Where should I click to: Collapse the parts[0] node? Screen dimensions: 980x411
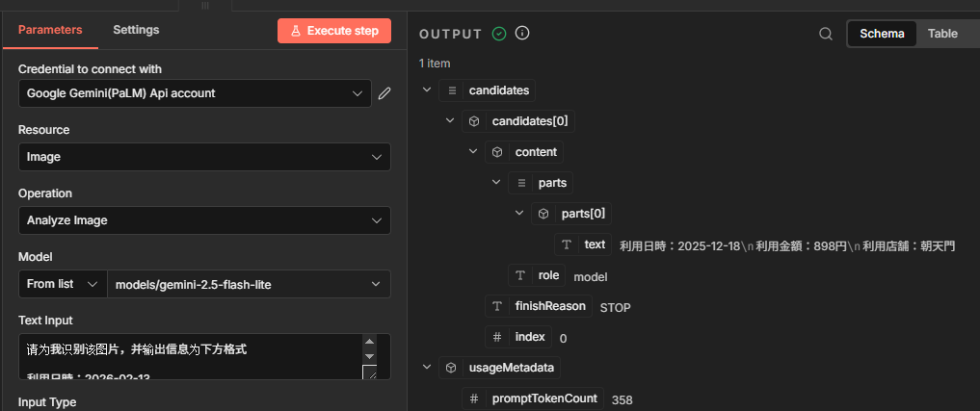click(x=519, y=214)
